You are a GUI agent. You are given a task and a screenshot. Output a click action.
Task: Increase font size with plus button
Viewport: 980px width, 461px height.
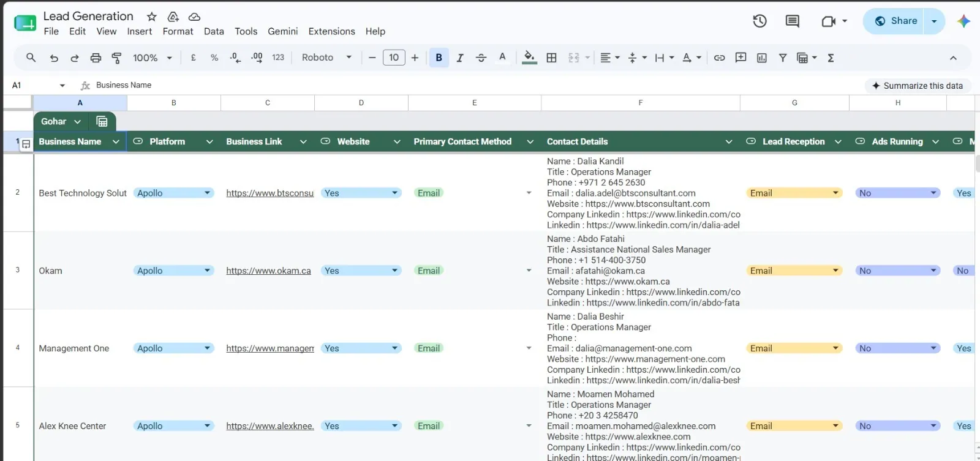click(x=415, y=58)
